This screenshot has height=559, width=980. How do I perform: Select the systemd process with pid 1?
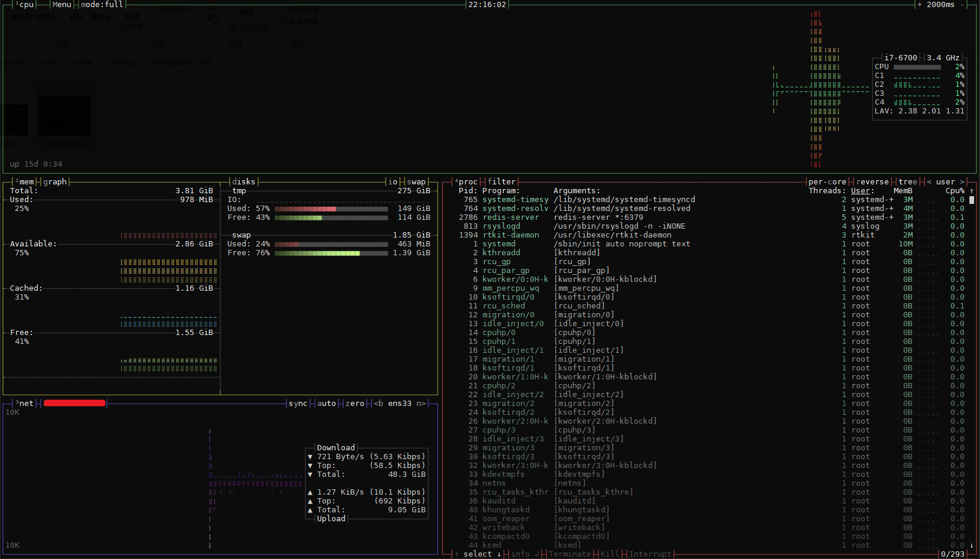pyautogui.click(x=711, y=244)
